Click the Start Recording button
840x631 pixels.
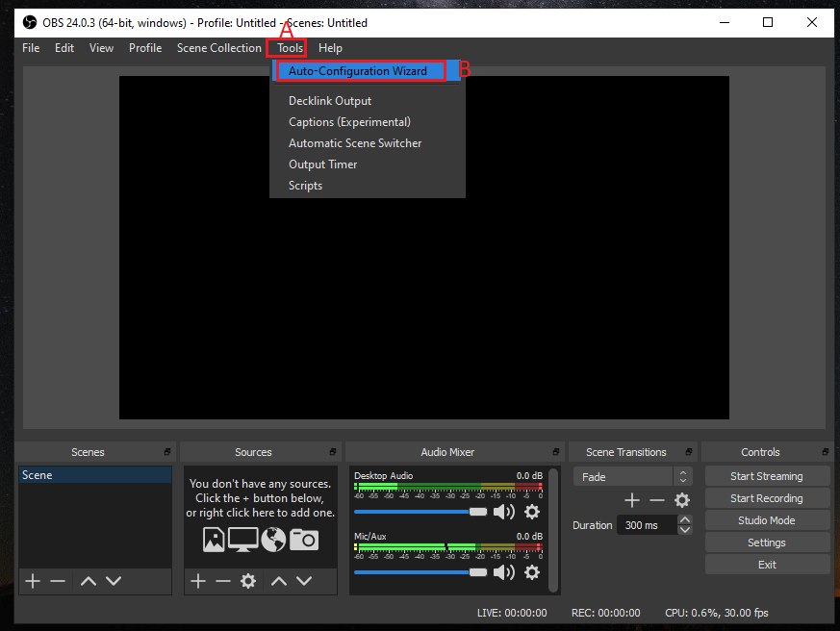pos(766,498)
